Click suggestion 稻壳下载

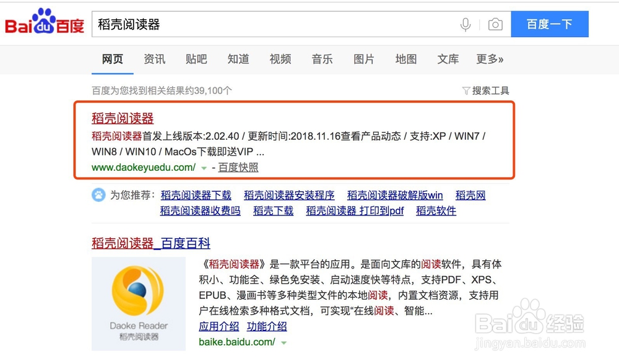tap(273, 211)
